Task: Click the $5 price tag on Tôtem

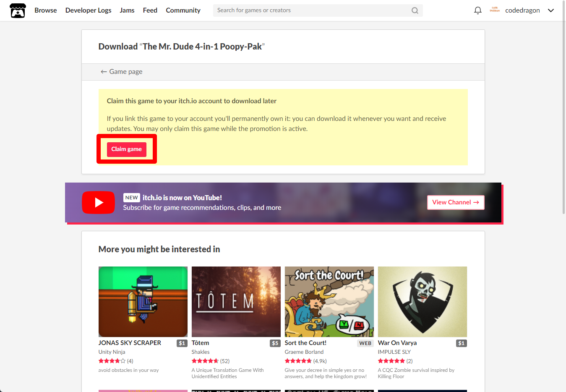Action: (275, 343)
